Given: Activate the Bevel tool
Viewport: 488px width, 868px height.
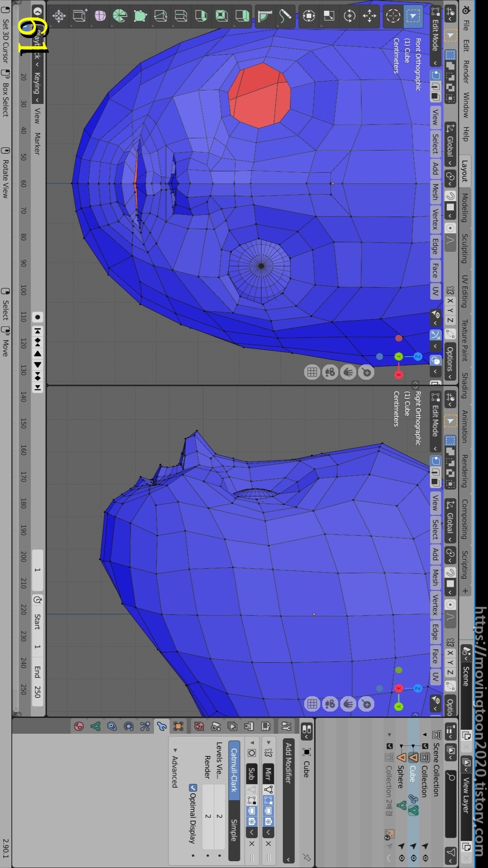Looking at the screenshot, I should pyautogui.click(x=202, y=16).
